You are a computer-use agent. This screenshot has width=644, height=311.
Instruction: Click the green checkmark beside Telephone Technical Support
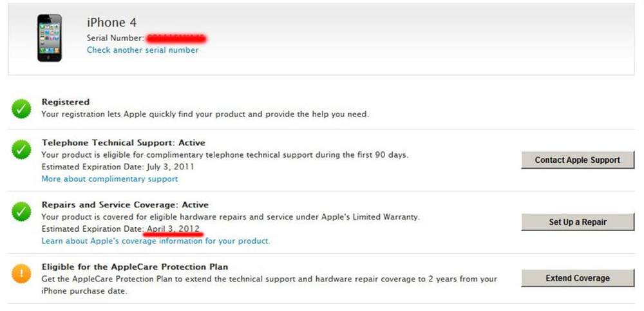[21, 149]
